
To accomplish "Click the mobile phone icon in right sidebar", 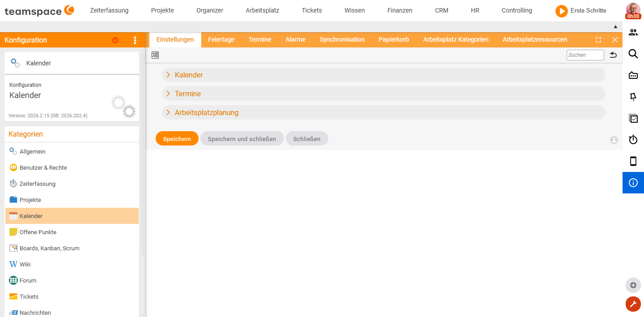I will click(x=633, y=161).
